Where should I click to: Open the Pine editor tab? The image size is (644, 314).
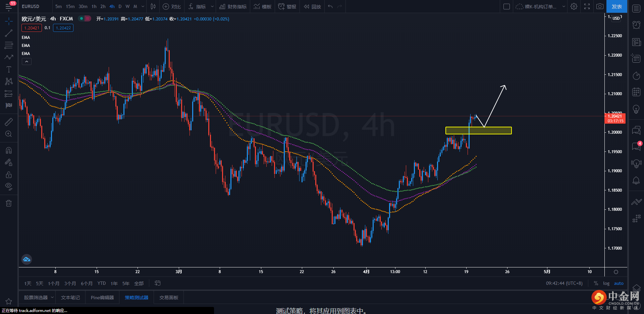[x=102, y=298]
